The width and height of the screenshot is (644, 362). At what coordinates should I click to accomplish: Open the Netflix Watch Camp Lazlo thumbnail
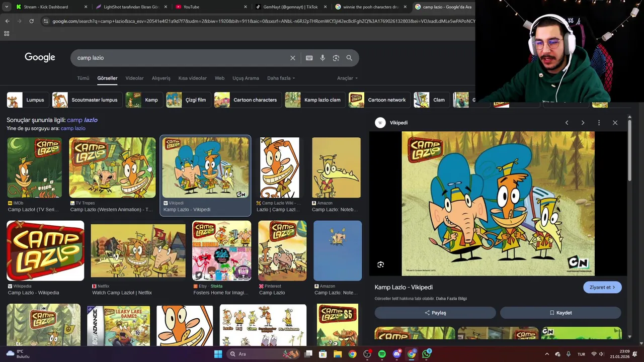[x=138, y=251]
